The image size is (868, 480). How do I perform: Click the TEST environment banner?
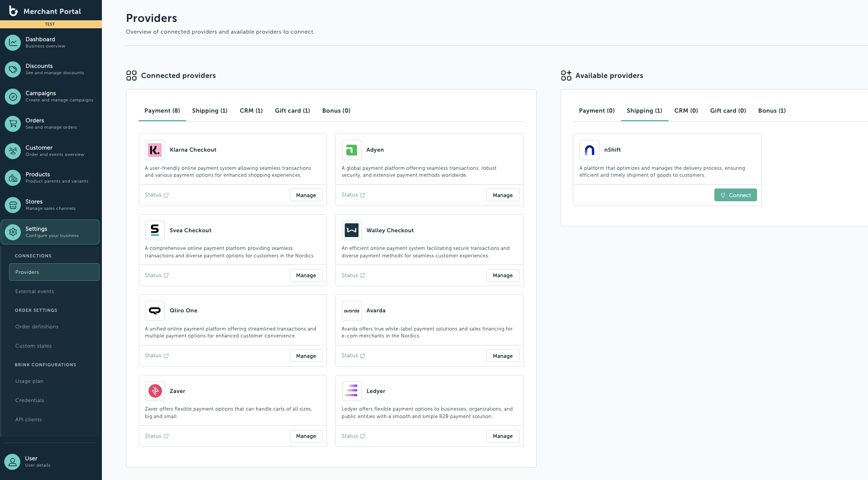[51, 24]
